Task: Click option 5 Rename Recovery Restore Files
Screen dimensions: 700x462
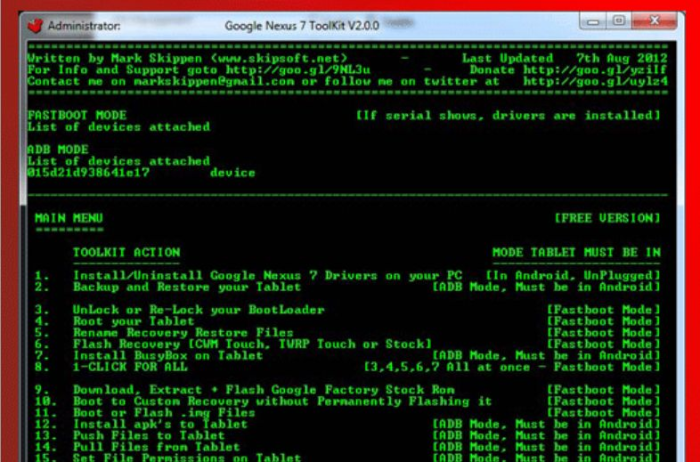Action: (x=183, y=333)
